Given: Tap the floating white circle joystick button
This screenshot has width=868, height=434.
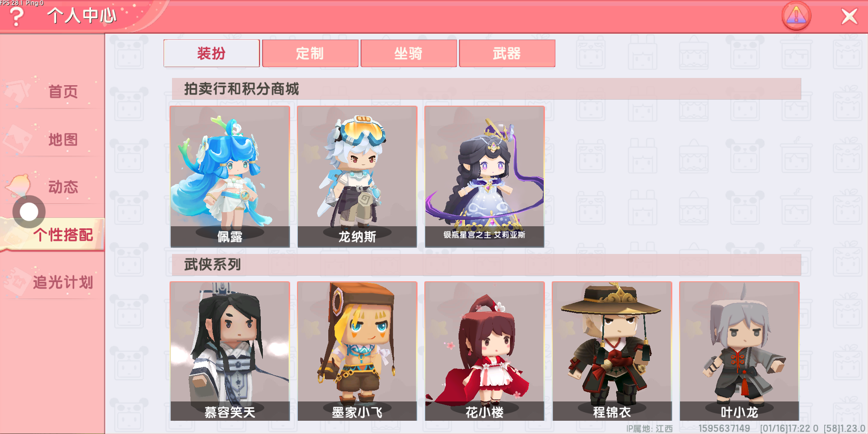Looking at the screenshot, I should tap(29, 212).
